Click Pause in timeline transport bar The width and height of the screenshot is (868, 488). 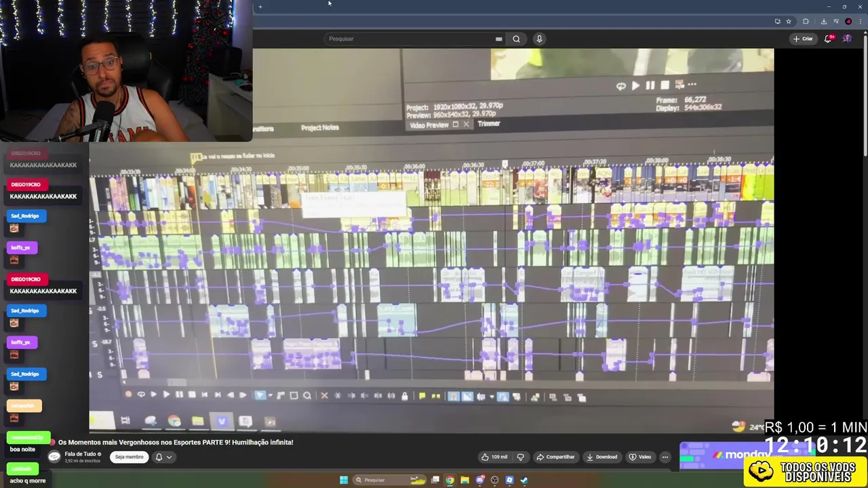click(179, 394)
